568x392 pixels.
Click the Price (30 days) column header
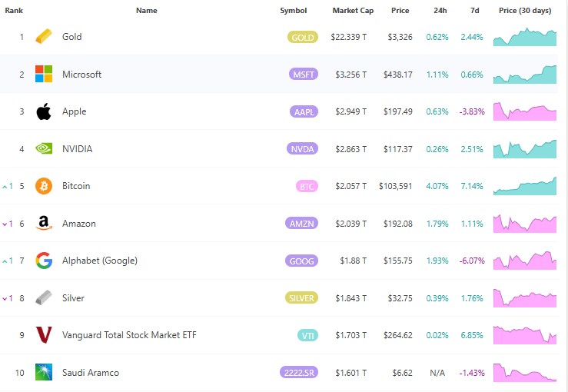tap(525, 11)
